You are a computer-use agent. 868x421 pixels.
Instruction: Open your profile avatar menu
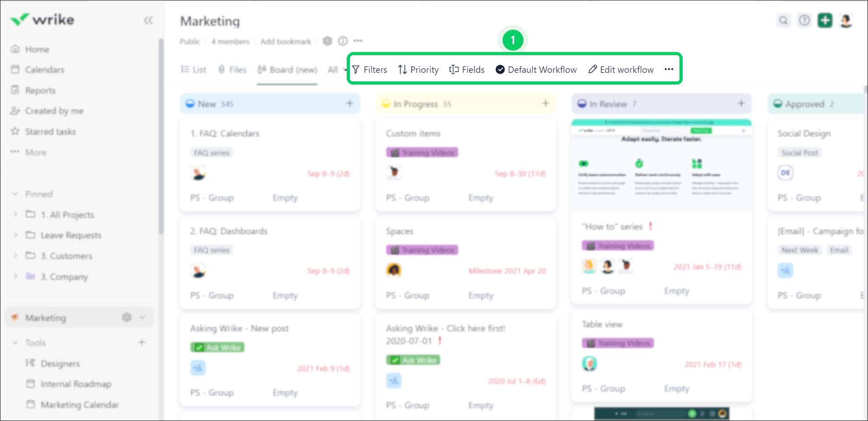click(846, 20)
